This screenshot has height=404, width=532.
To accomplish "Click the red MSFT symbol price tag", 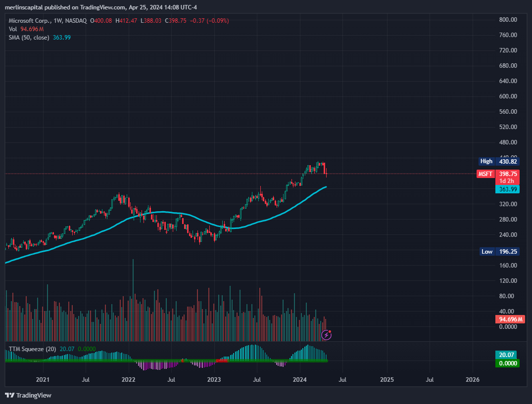I will 485,174.
